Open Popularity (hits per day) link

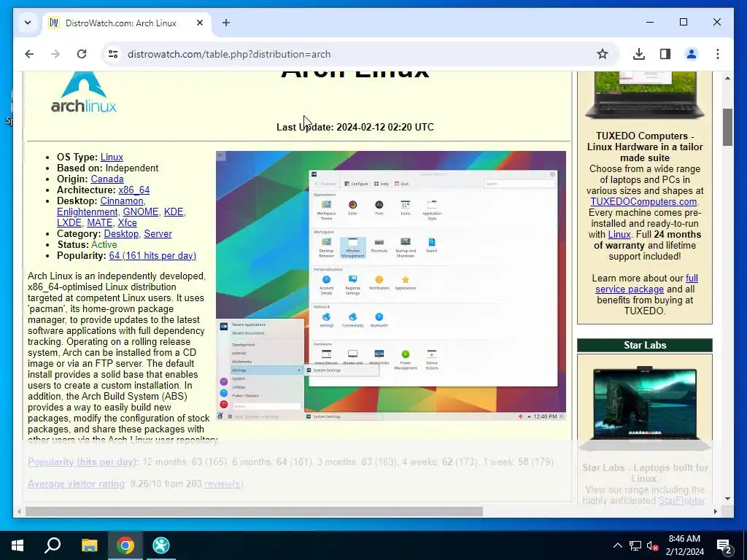pos(83,462)
